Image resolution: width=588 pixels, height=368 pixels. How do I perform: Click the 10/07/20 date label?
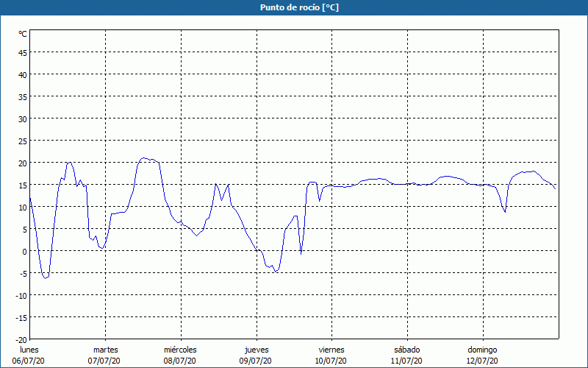point(331,361)
